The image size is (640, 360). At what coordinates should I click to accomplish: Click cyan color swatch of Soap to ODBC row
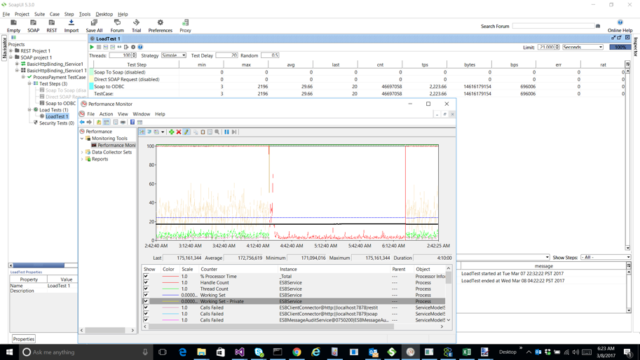pyautogui.click(x=92, y=87)
